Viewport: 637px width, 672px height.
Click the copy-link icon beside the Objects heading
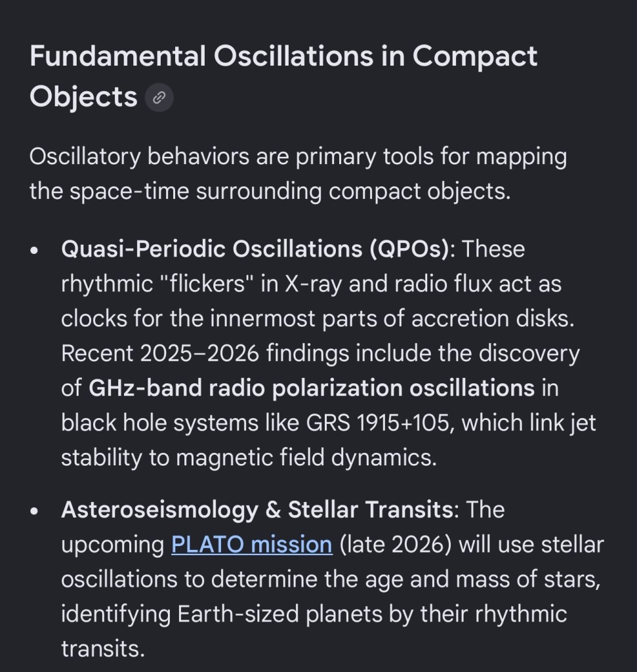(x=158, y=98)
